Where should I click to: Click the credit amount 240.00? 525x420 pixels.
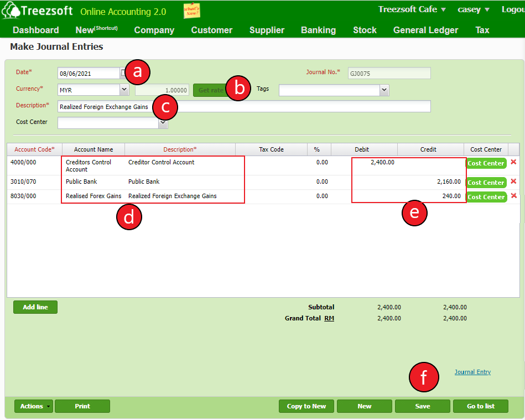451,196
